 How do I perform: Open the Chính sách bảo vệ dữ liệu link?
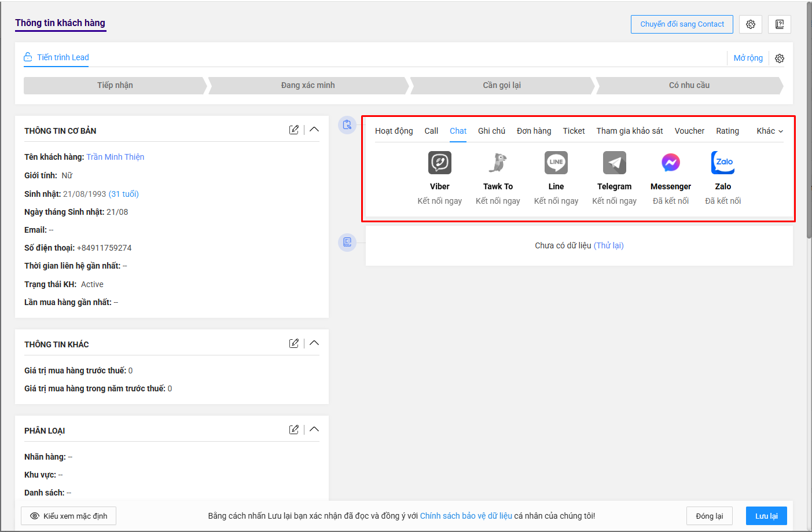pos(466,516)
